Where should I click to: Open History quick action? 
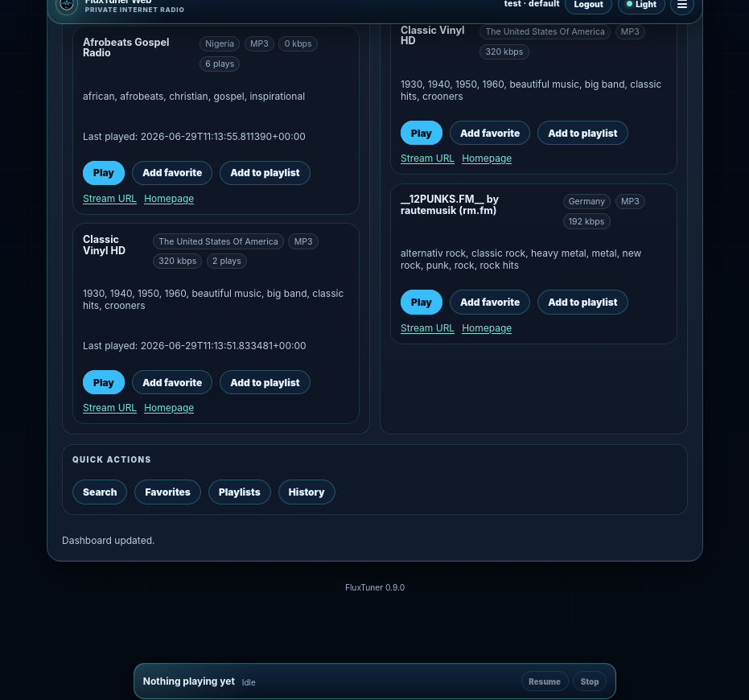307,492
